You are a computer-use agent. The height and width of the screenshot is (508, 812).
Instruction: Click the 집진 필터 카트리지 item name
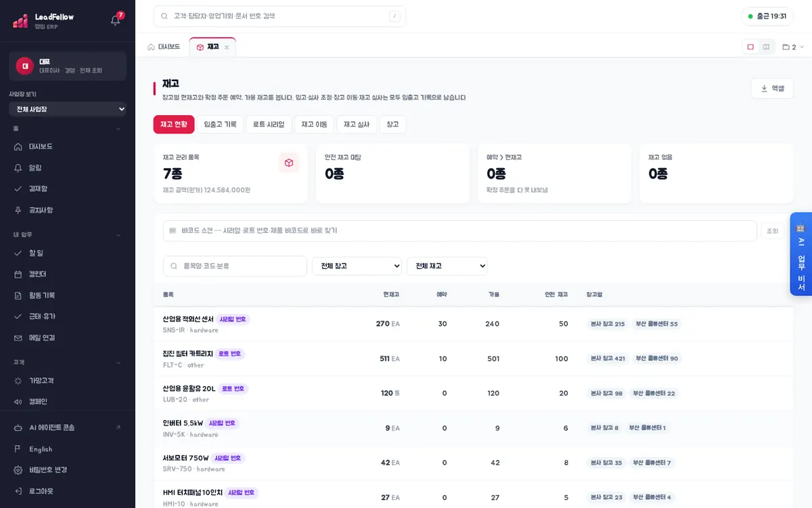click(x=188, y=354)
